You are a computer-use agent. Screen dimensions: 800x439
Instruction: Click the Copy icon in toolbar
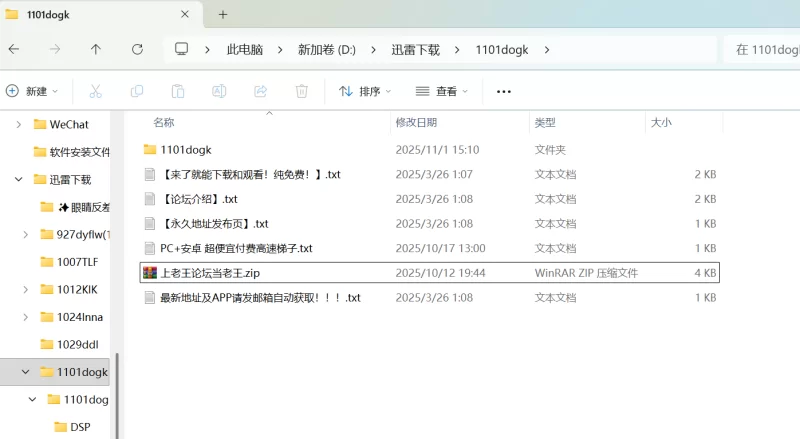[136, 91]
